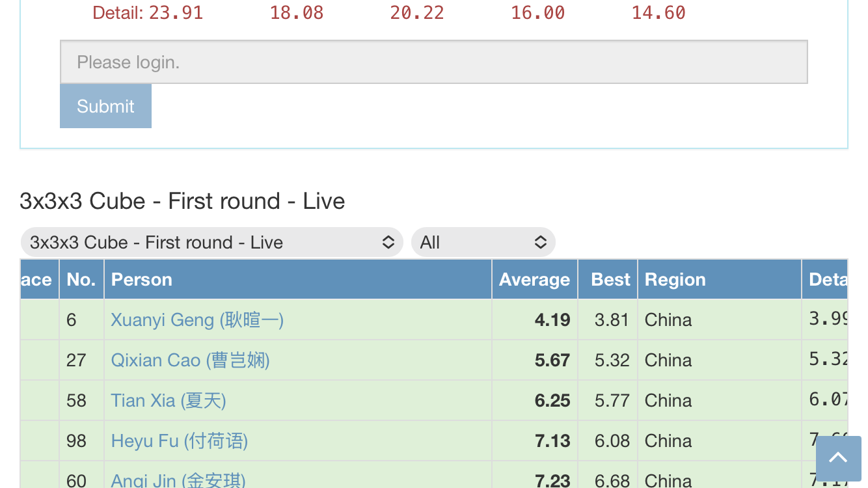This screenshot has width=868, height=488.
Task: Click the Please login input field
Action: (434, 62)
